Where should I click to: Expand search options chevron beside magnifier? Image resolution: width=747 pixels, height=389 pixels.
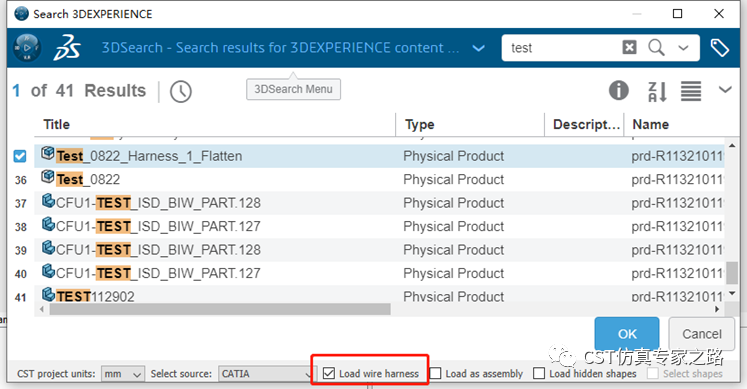coord(683,48)
